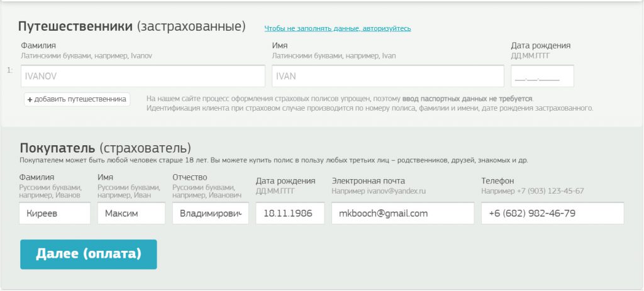The image size is (644, 291).
Task: Click buyer surname field containing Киреев
Action: click(x=55, y=213)
